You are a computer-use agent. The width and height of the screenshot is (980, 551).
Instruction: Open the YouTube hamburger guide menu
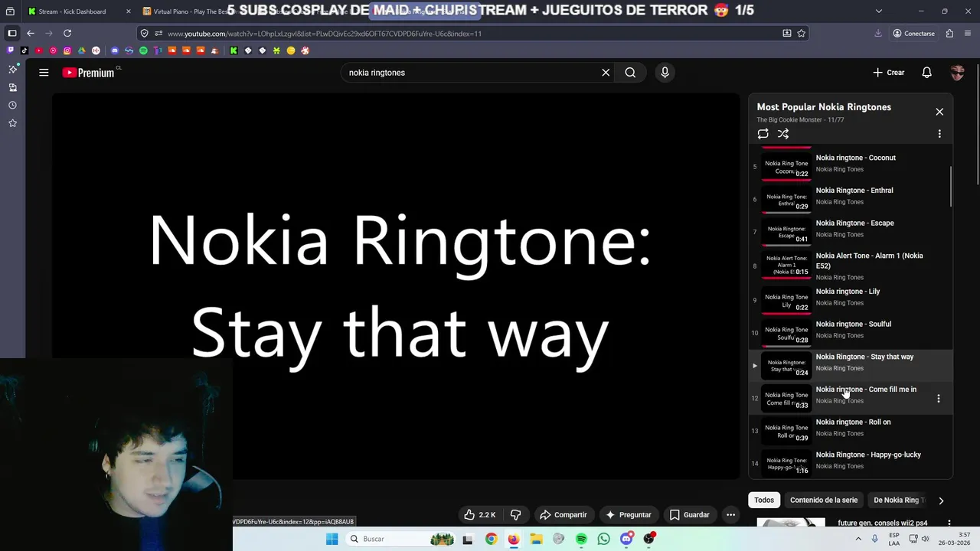44,73
